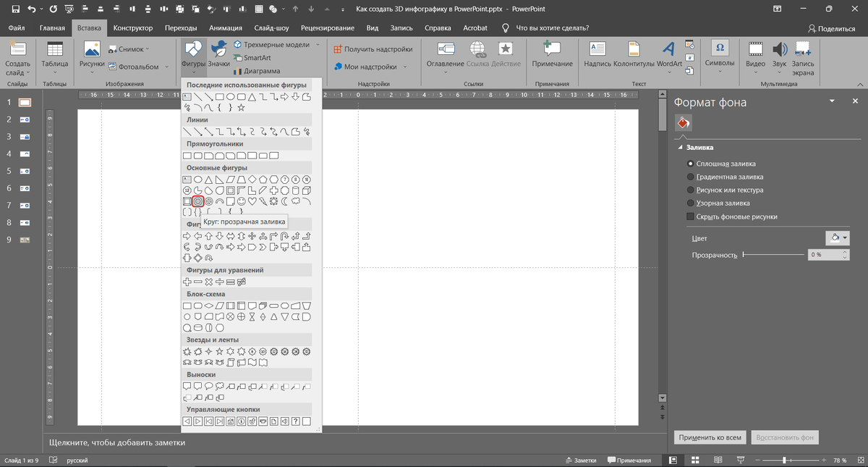Image resolution: width=868 pixels, height=467 pixels.
Task: Select Градиентная заливка radio option
Action: pyautogui.click(x=690, y=177)
